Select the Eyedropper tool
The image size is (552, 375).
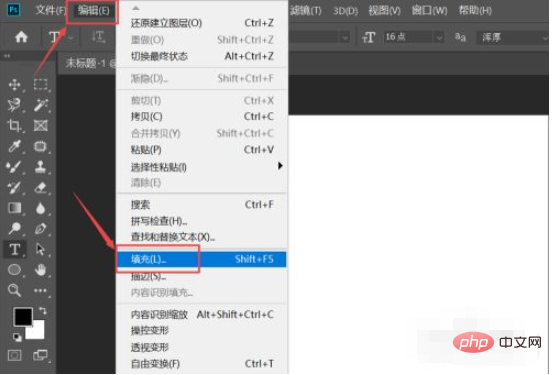(14, 146)
